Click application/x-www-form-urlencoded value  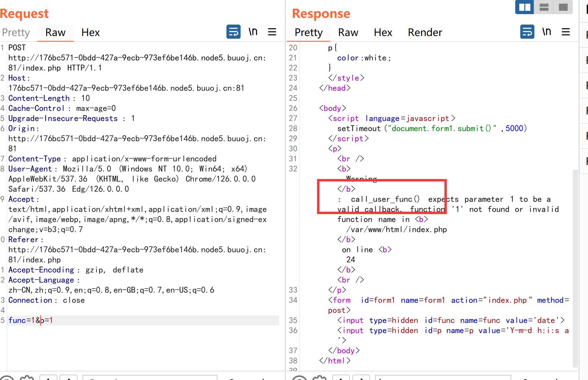[144, 159]
